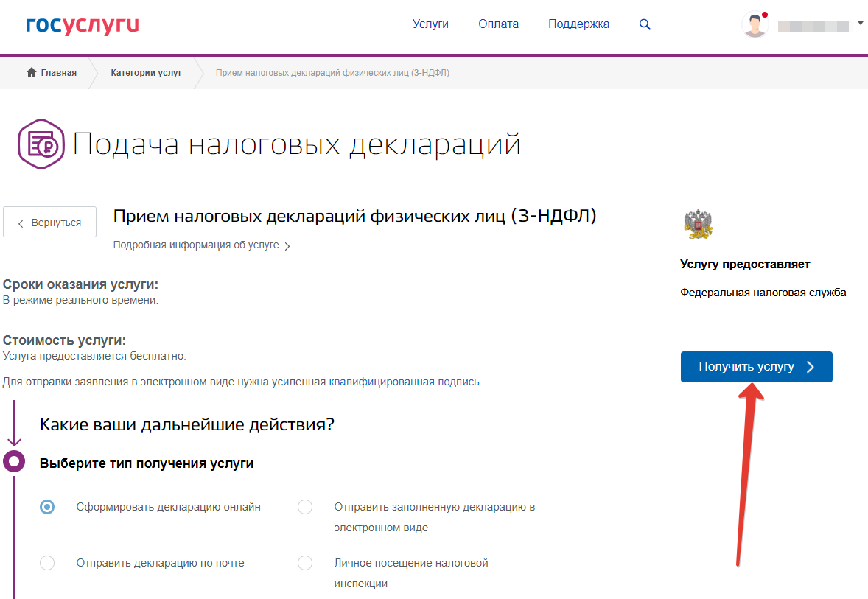Click the Федеральная налоговая служба text
The height and width of the screenshot is (599, 868).
pos(763,293)
